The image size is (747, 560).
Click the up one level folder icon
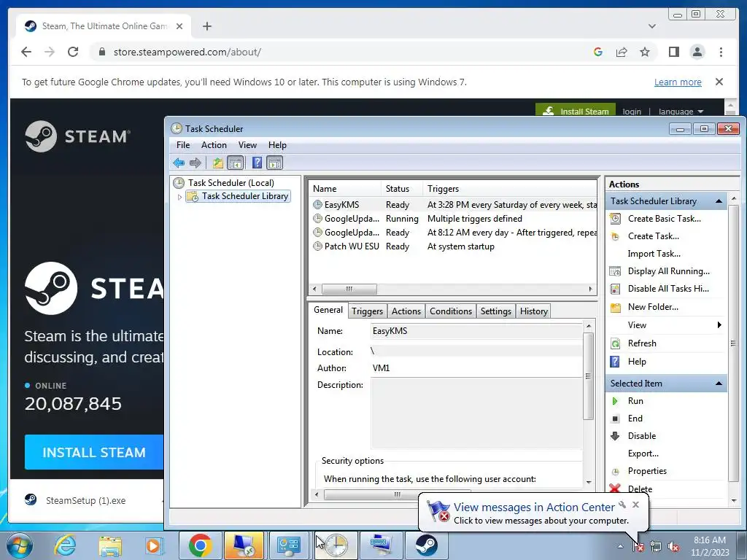(217, 163)
